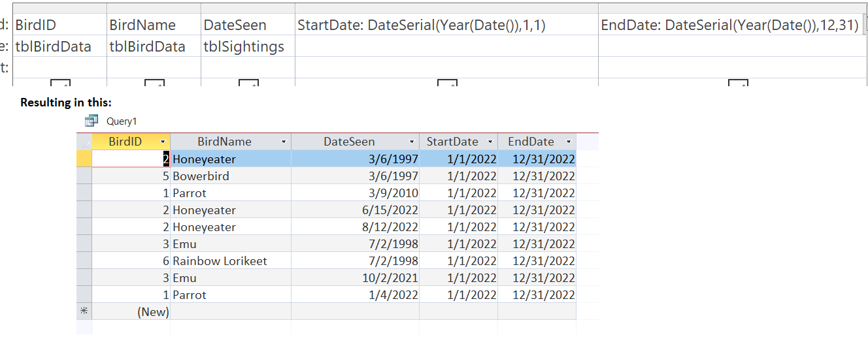Screen dimensions: 868x346
Task: Toggle the Show checkbox under the DateSeen field
Action: 248,83
